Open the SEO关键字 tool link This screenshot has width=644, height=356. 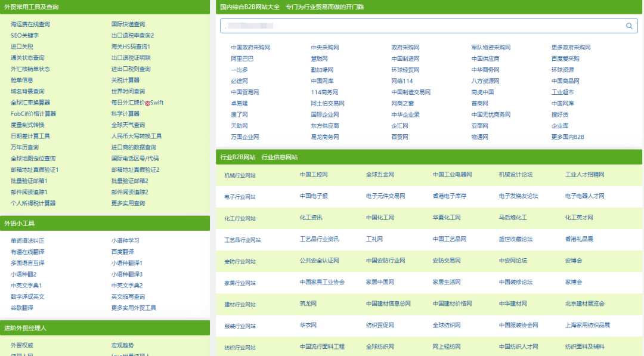(x=24, y=35)
